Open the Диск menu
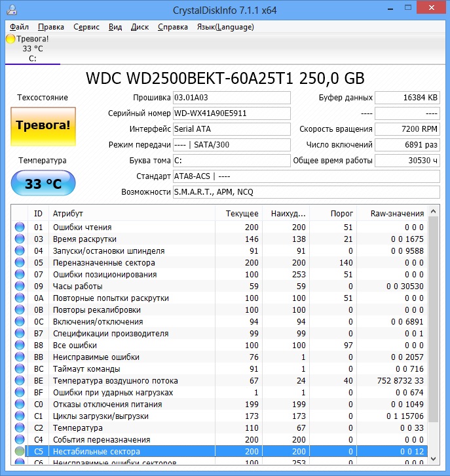 tap(140, 27)
